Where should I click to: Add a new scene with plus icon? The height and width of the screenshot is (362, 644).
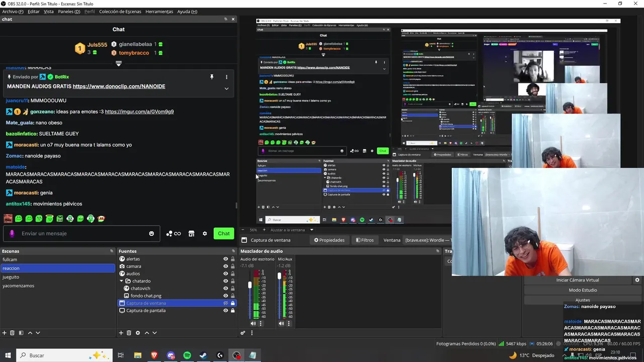pyautogui.click(x=5, y=333)
